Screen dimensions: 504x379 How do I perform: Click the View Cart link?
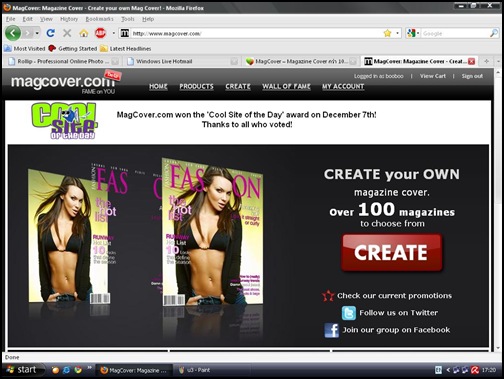[432, 76]
